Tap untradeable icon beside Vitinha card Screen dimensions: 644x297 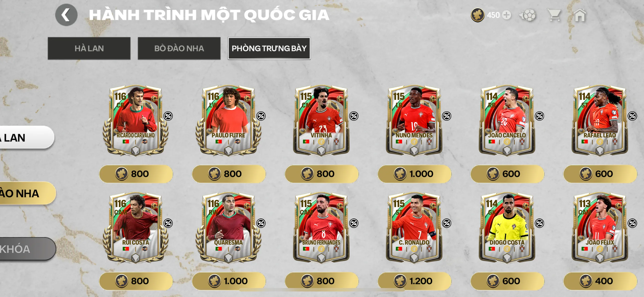[354, 116]
